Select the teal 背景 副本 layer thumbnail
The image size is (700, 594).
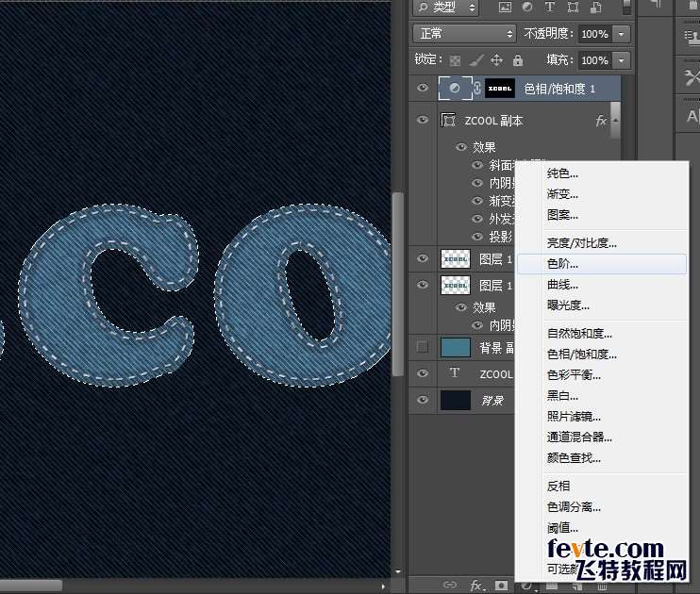tap(456, 347)
